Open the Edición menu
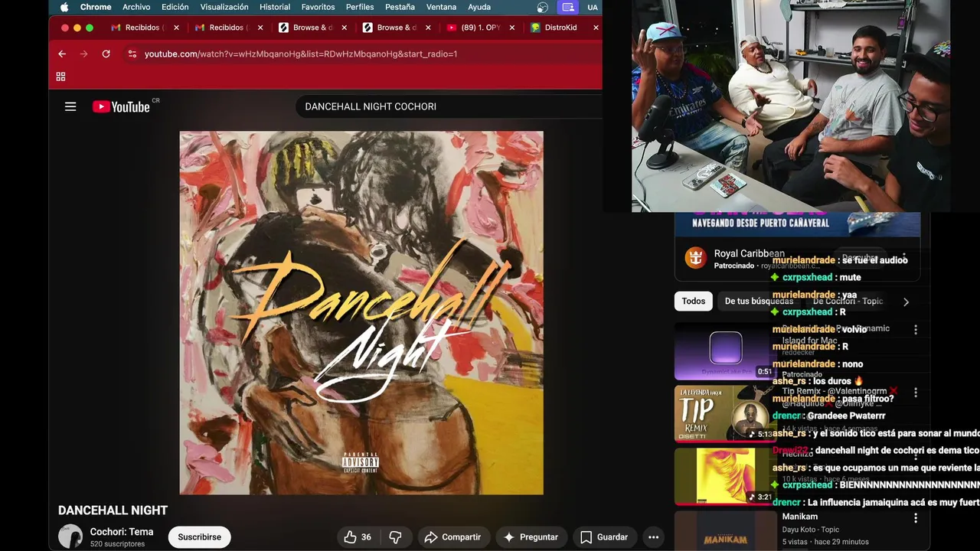Image resolution: width=980 pixels, height=551 pixels. [x=175, y=7]
